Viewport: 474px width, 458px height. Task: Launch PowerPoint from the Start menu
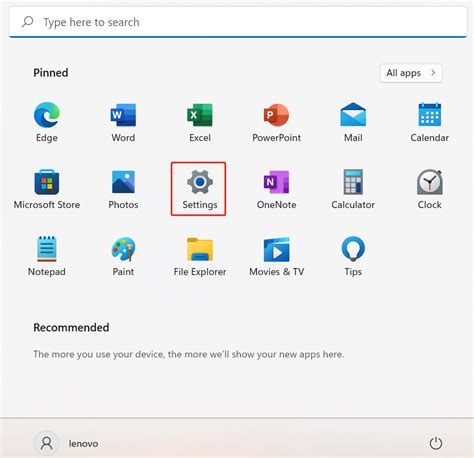click(x=276, y=122)
